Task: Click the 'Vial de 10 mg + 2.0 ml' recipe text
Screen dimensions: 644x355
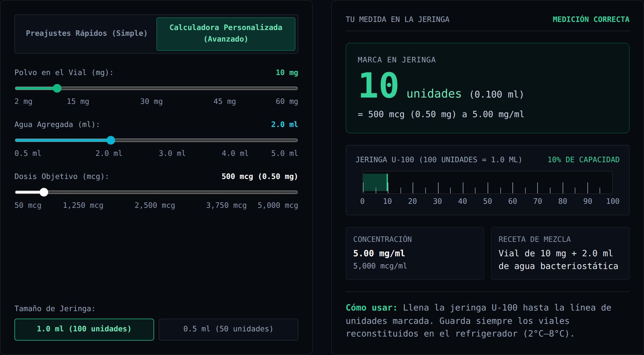Action: pyautogui.click(x=555, y=253)
